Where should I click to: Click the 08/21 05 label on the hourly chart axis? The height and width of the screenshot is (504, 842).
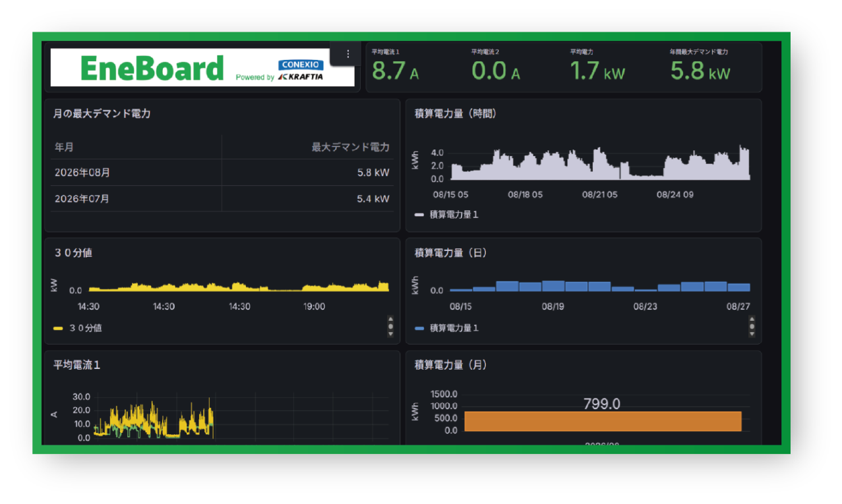[x=600, y=194]
